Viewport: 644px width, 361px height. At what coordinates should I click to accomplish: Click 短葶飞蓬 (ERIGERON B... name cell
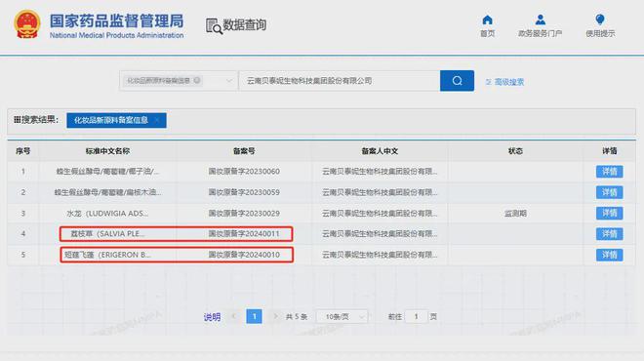(107, 255)
